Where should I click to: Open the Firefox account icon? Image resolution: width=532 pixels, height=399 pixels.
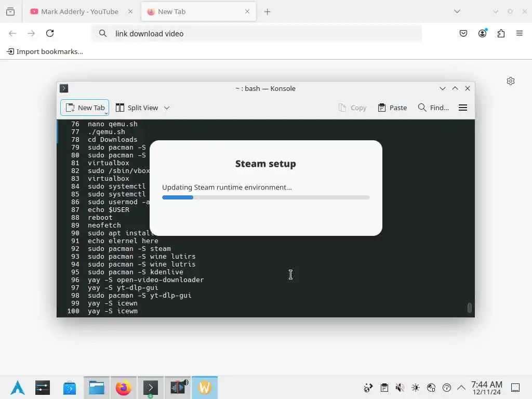(483, 33)
